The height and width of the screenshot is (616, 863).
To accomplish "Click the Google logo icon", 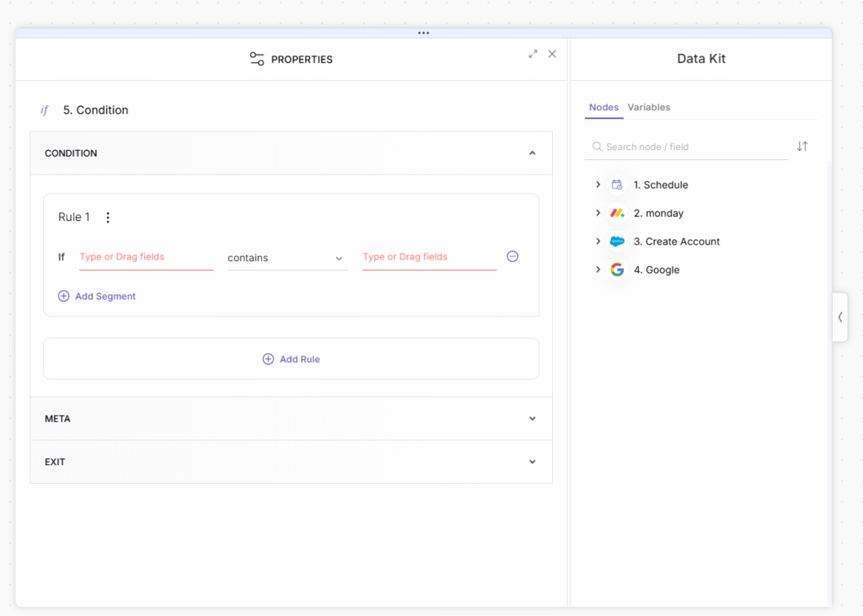I will pyautogui.click(x=617, y=270).
